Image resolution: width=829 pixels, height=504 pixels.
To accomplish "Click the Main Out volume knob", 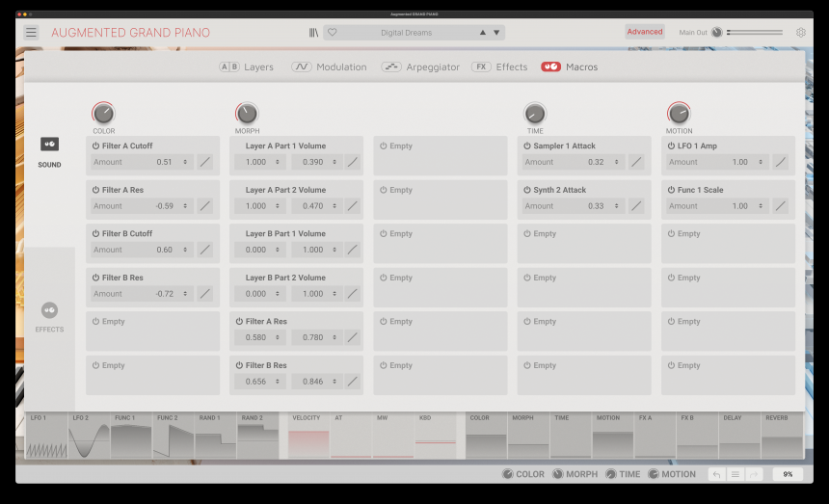I will (717, 32).
